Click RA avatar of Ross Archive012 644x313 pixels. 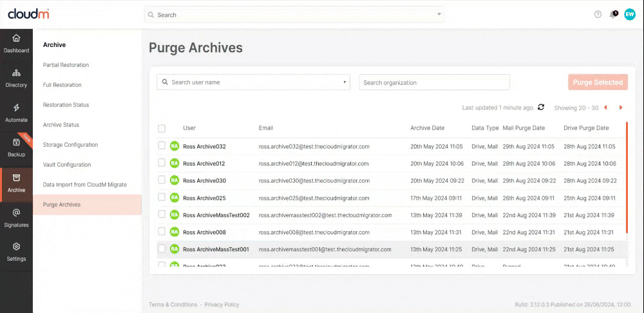[x=175, y=163]
